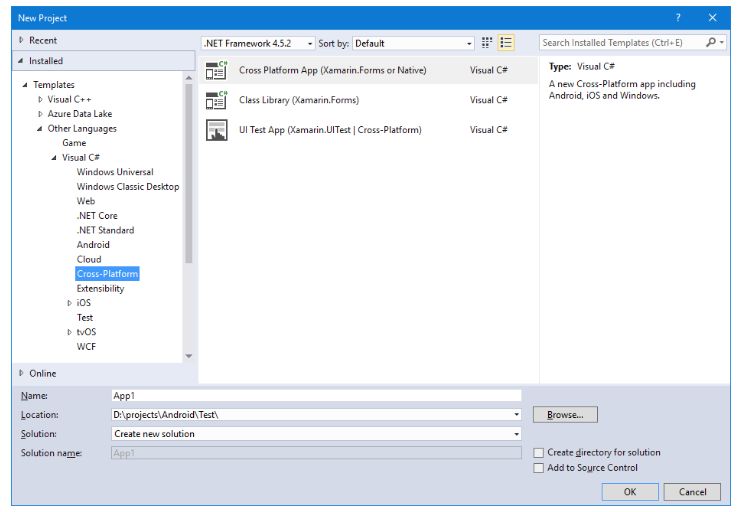Screen dimensions: 739x512
Task: Select the Cross-Platform category
Action: pos(107,274)
